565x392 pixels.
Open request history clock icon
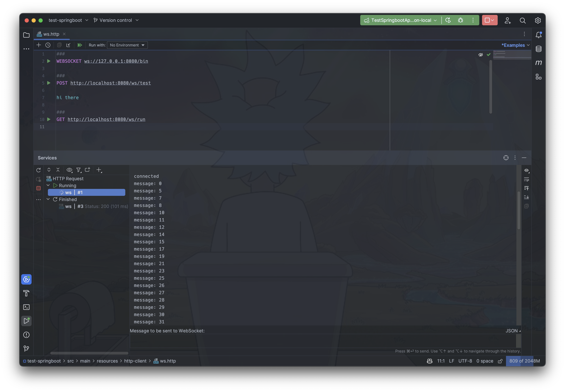[x=48, y=45]
